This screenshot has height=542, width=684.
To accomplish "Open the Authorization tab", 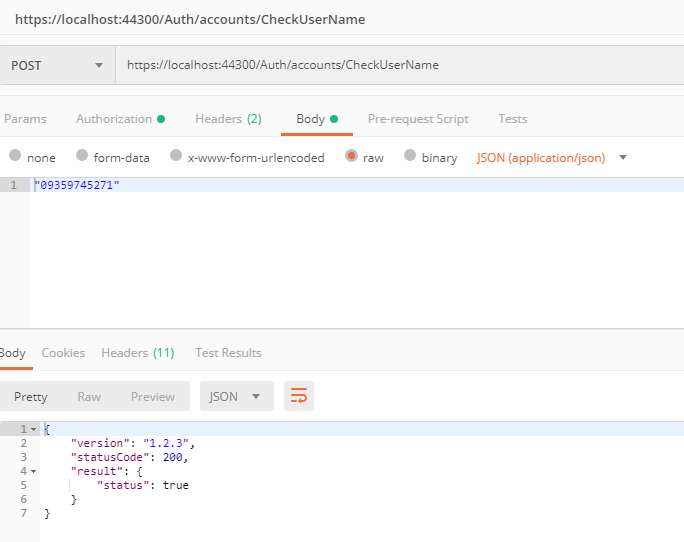I will [120, 119].
